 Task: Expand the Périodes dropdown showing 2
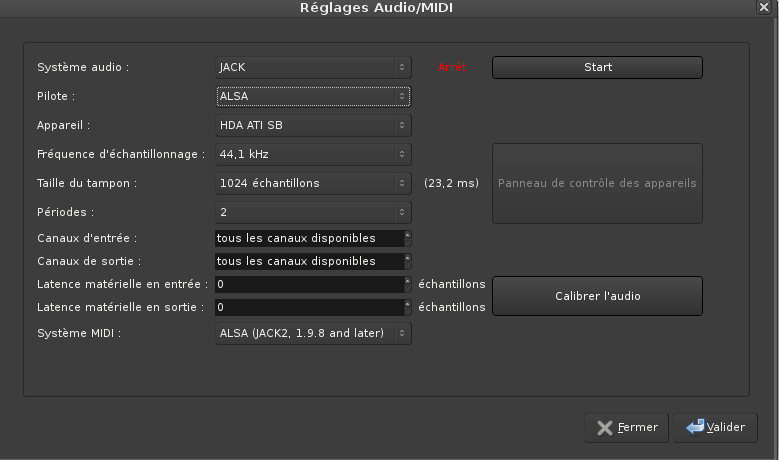pyautogui.click(x=313, y=212)
